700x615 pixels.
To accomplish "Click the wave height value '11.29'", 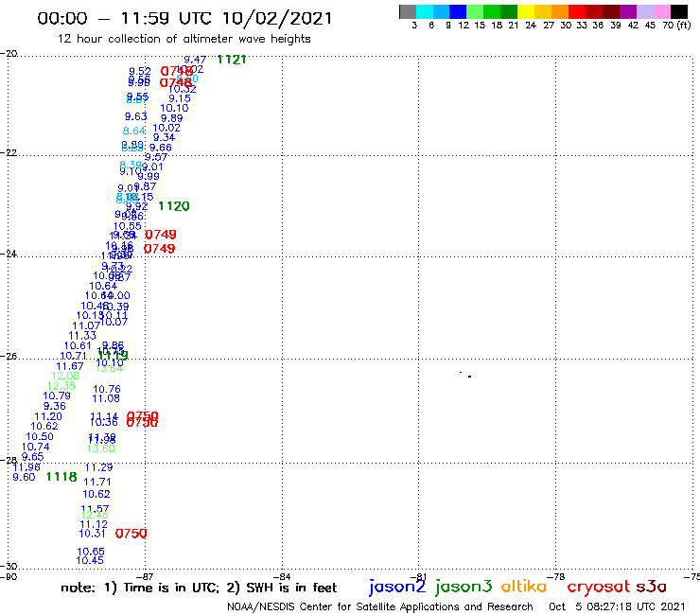I will tap(98, 467).
